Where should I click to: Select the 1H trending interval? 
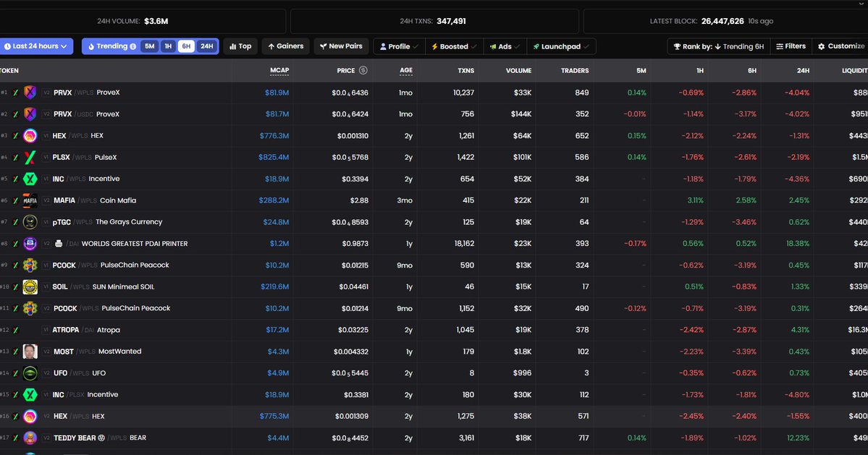click(168, 46)
